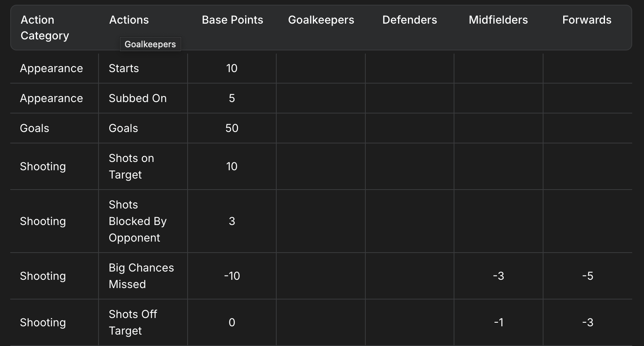Select the Midfielders column header
The height and width of the screenshot is (346, 644).
[x=498, y=20]
